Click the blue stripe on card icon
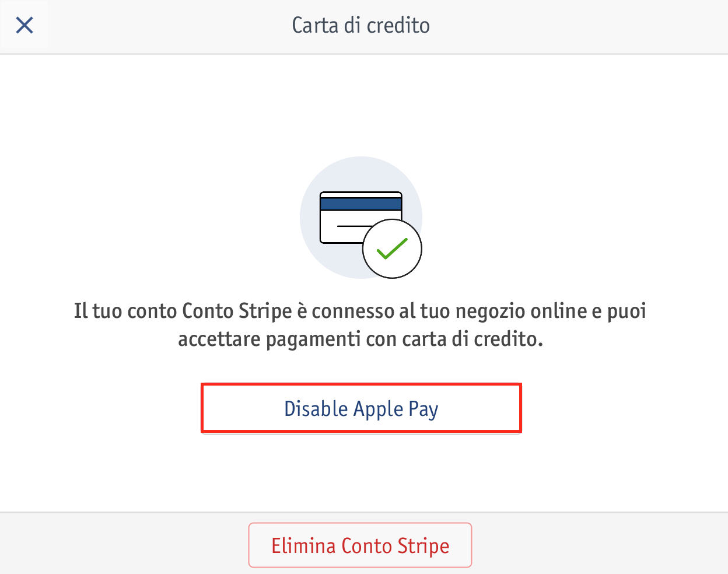728x574 pixels. point(360,204)
